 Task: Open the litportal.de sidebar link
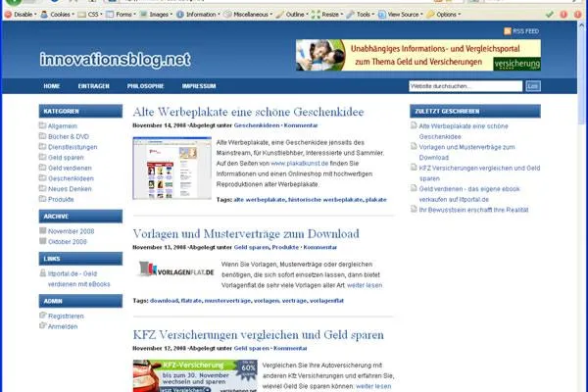tap(78, 278)
